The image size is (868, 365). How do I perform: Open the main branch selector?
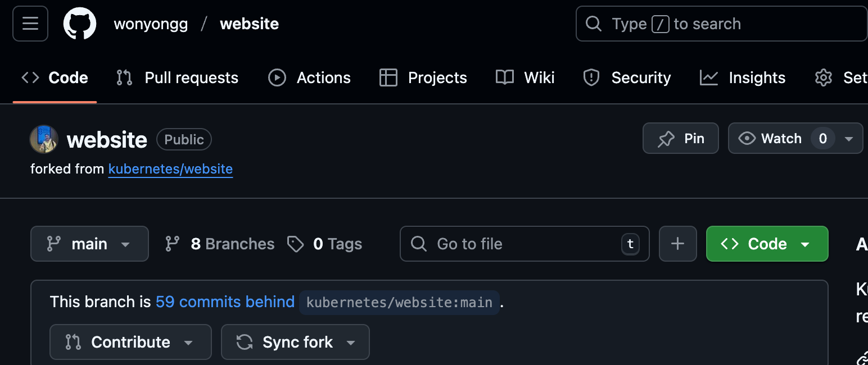89,244
